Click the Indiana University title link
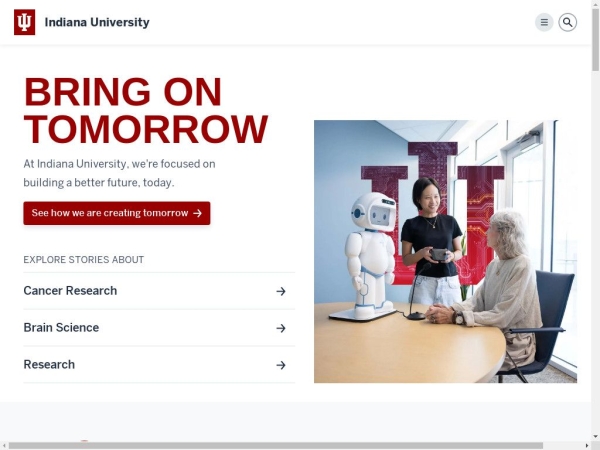 point(97,22)
